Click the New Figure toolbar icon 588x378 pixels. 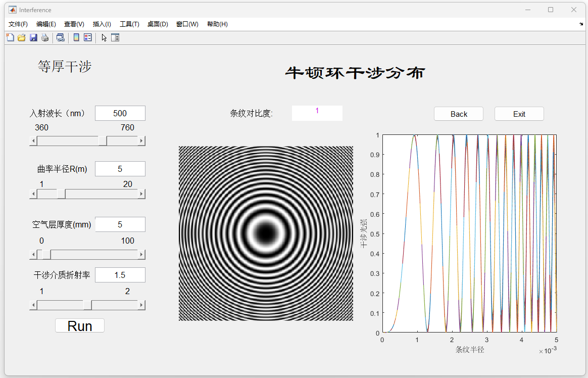point(10,37)
